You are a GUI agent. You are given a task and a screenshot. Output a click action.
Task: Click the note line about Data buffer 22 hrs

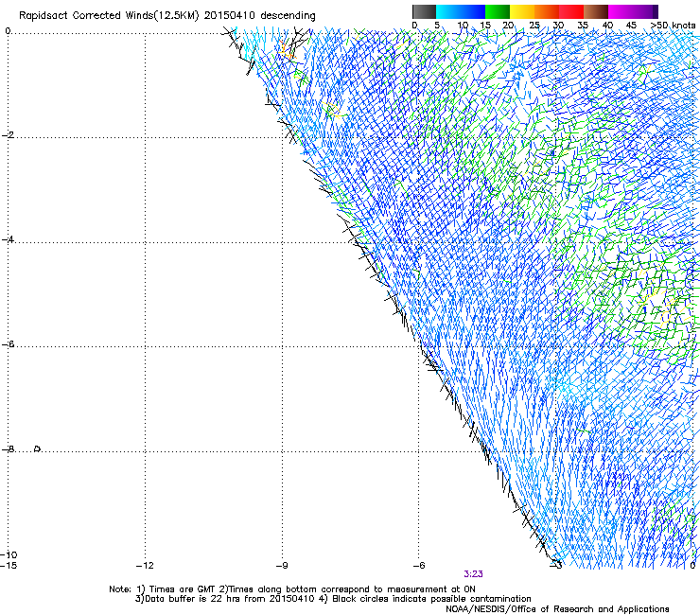click(333, 599)
